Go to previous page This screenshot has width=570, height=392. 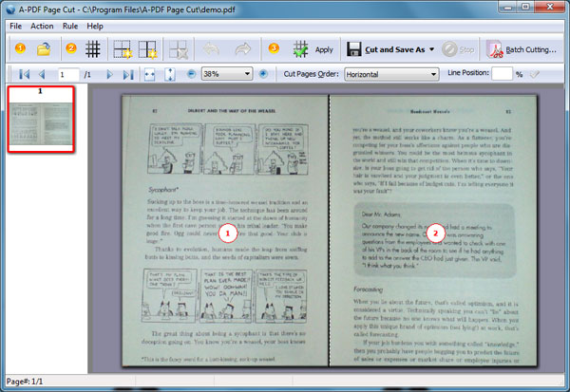point(42,74)
